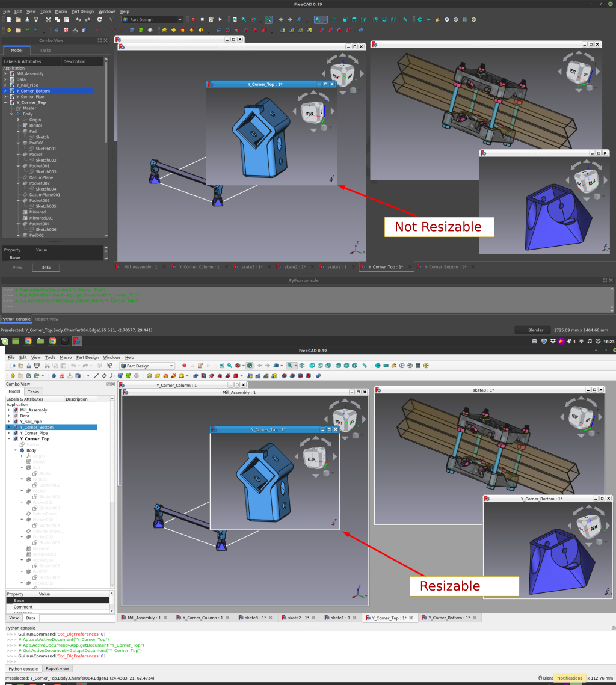Click REAR navigation cube in upper Y_Corner_Top window

pos(310,113)
